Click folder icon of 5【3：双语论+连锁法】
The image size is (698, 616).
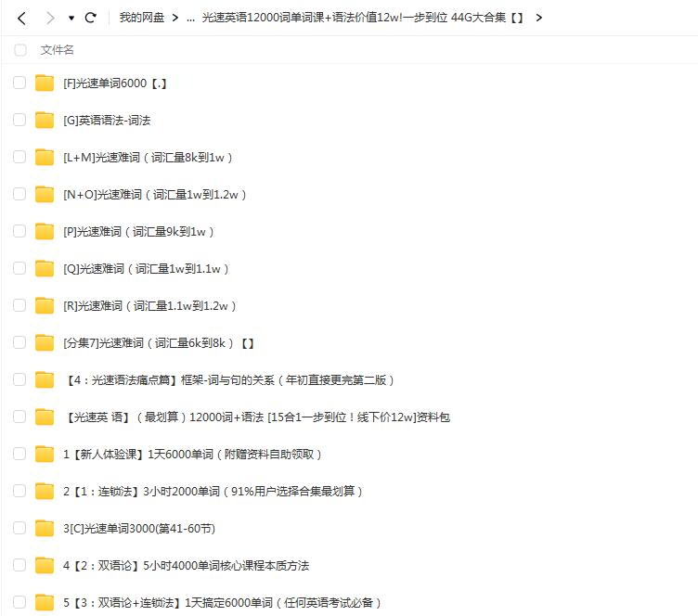click(45, 602)
